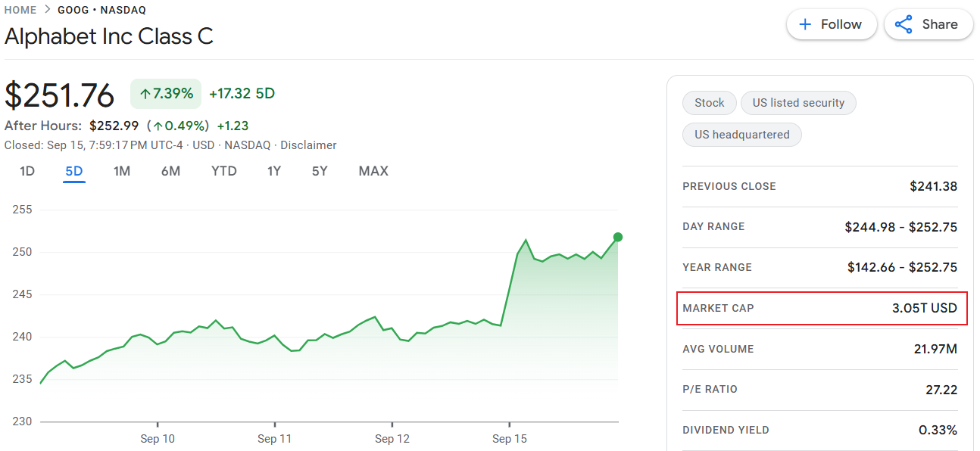This screenshot has height=451, width=980.
Task: Switch chart to 1M range
Action: coord(122,171)
